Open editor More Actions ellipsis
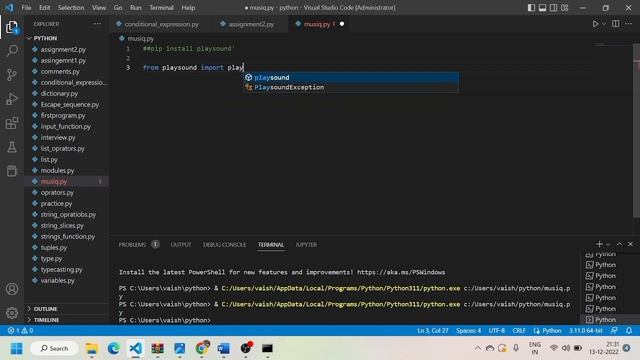The image size is (640, 360). click(x=629, y=24)
